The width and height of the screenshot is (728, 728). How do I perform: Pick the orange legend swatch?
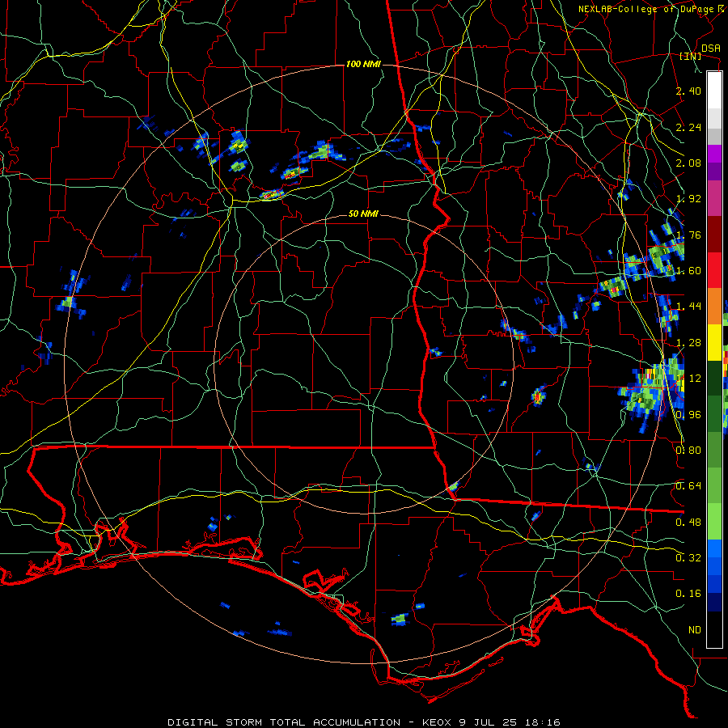tap(714, 307)
